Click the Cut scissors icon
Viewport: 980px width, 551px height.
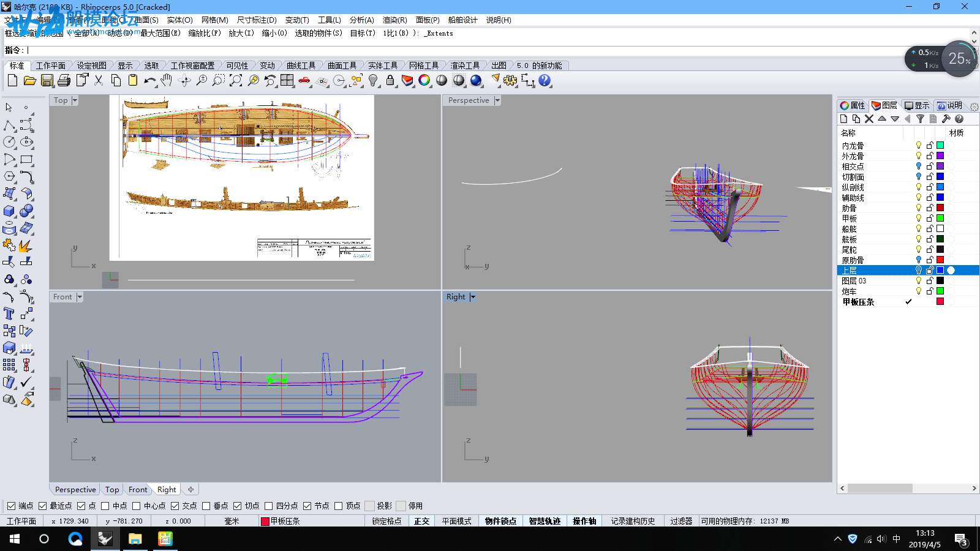(99, 80)
